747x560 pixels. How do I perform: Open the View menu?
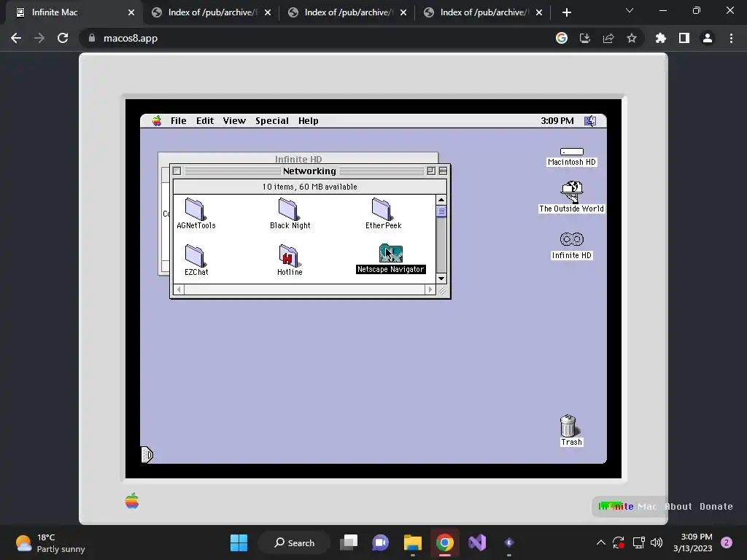tap(234, 121)
